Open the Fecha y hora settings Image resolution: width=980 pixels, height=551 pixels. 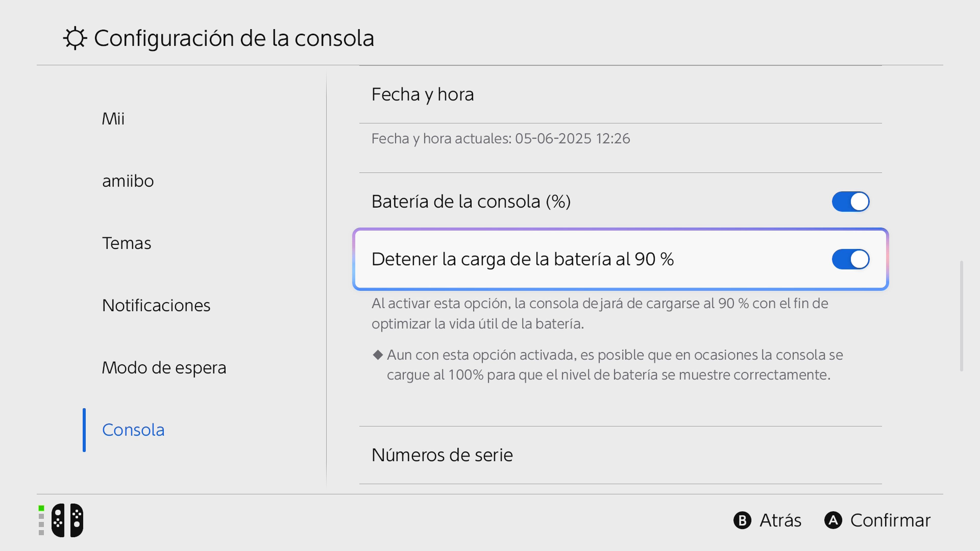423,94
